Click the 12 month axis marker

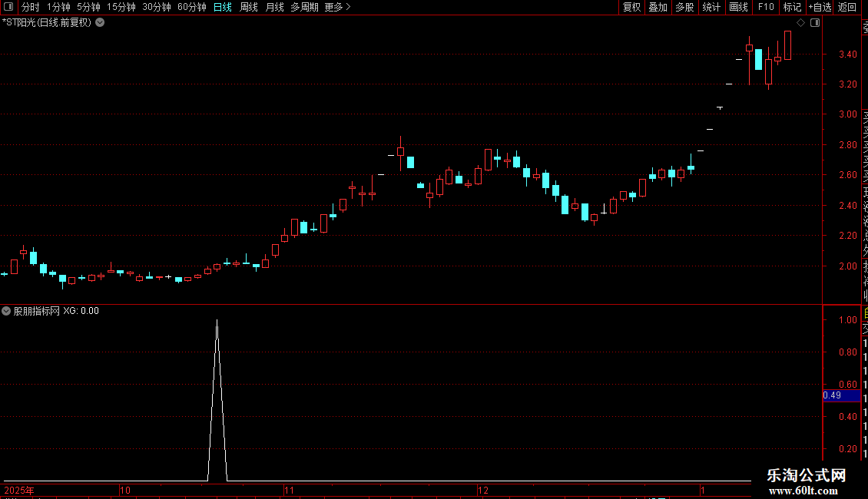(x=483, y=490)
